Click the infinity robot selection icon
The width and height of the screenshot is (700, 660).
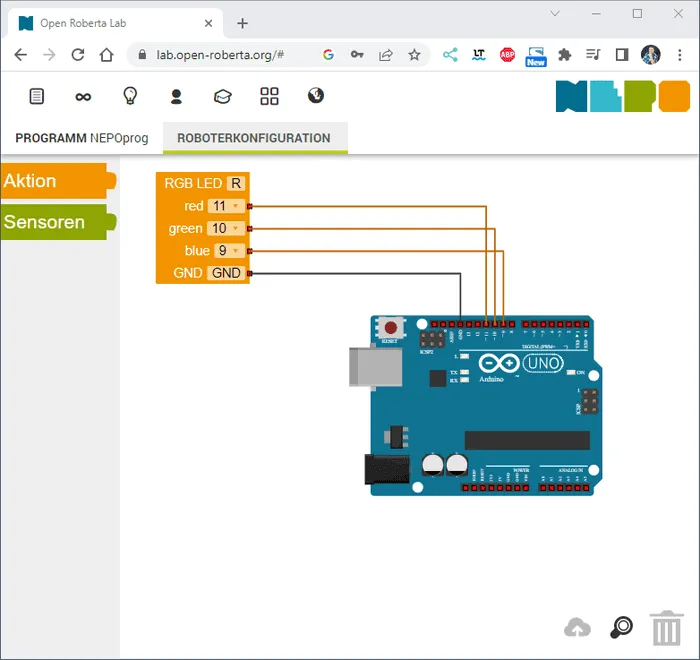coord(83,96)
